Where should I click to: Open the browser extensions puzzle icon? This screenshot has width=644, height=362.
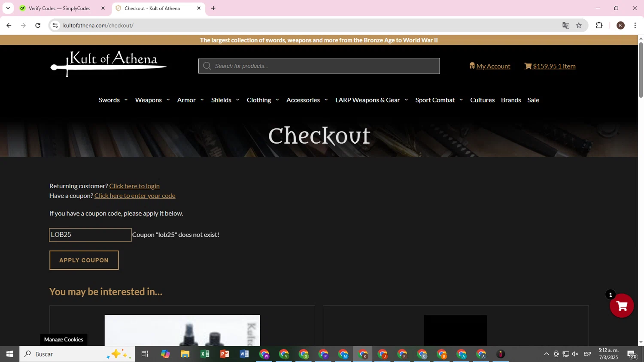tap(599, 25)
